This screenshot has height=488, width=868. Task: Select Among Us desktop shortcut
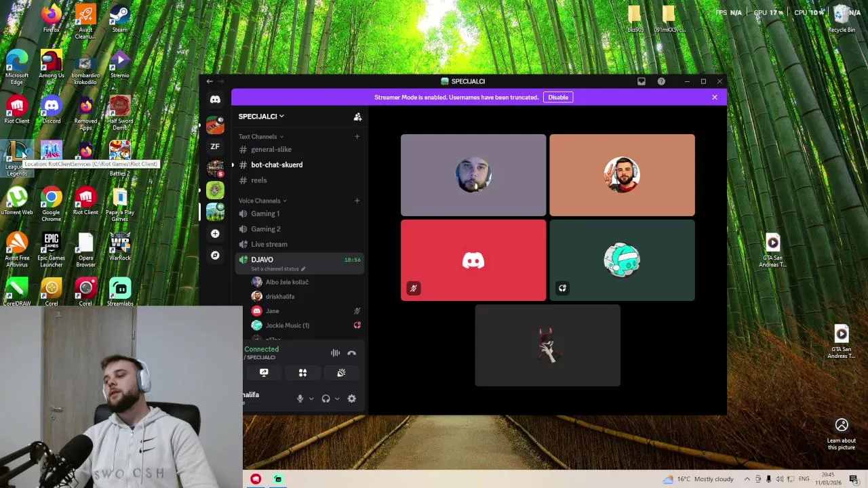point(51,64)
